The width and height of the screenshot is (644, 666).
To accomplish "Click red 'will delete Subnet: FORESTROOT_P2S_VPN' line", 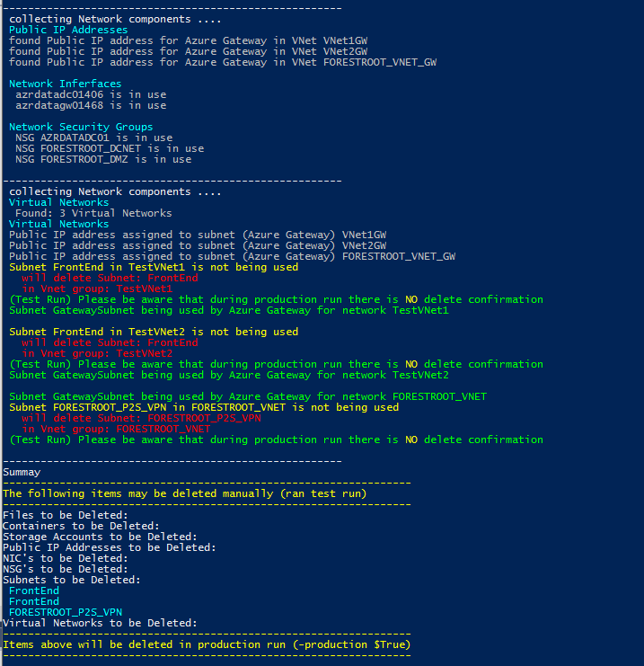I will click(141, 418).
